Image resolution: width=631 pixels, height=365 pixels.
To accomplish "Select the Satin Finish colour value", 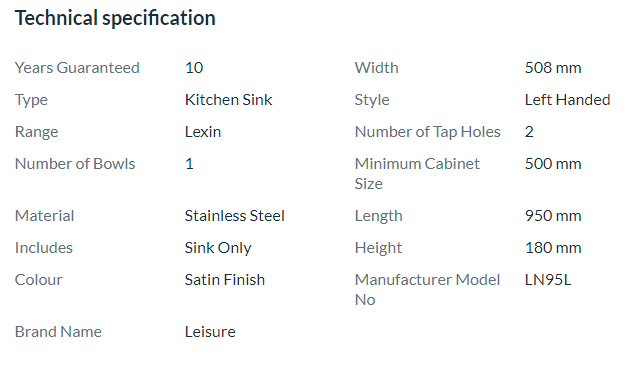I will pos(225,280).
